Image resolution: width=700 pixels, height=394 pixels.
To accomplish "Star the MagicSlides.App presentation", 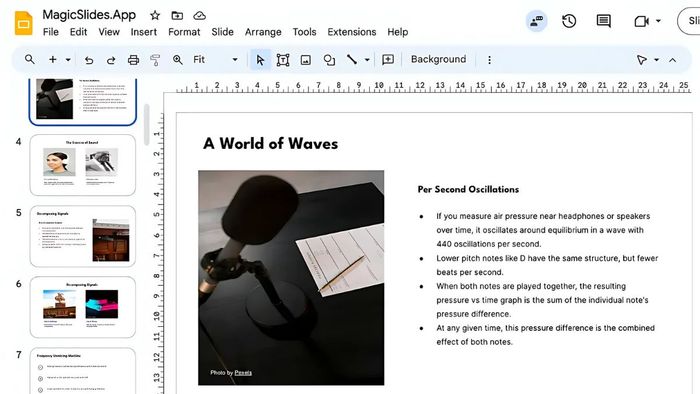I will [x=155, y=16].
